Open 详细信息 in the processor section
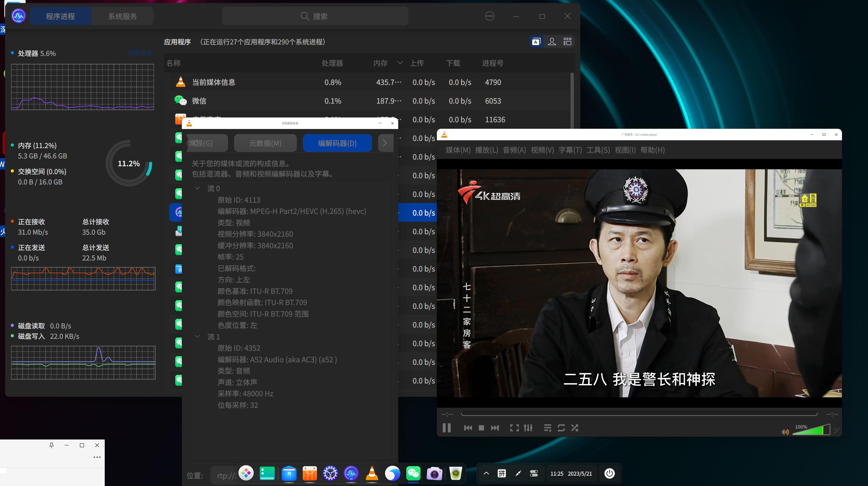Viewport: 868px width, 486px height. point(139,53)
